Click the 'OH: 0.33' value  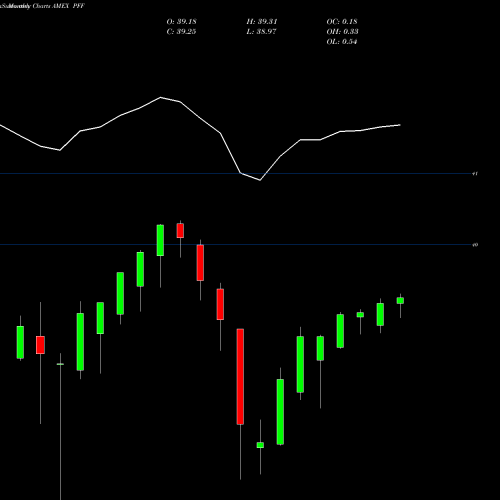click(x=342, y=32)
